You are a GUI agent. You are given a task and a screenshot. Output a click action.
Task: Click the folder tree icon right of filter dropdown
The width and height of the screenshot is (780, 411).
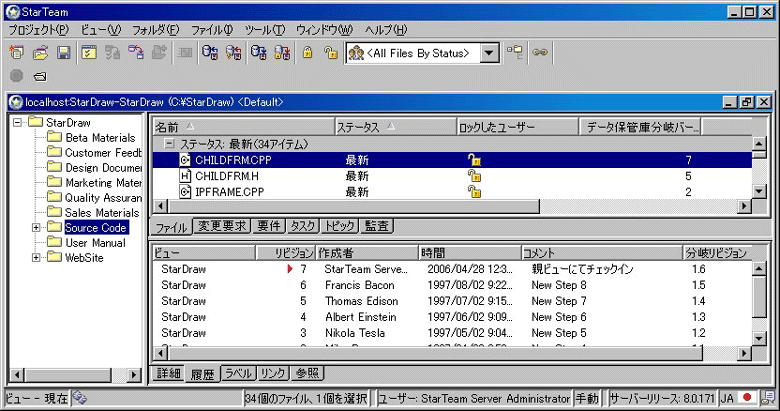coord(515,52)
